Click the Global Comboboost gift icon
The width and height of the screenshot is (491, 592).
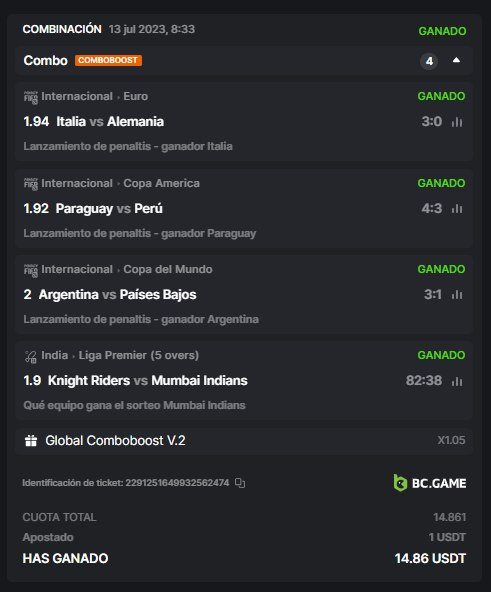31,441
